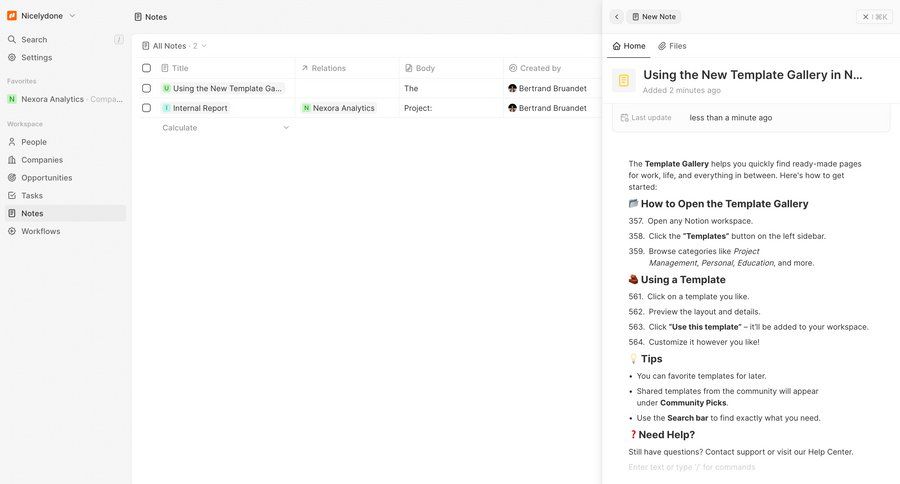Click the Nexora Analytics relation chip in table
The width and height of the screenshot is (900, 484).
tap(339, 108)
